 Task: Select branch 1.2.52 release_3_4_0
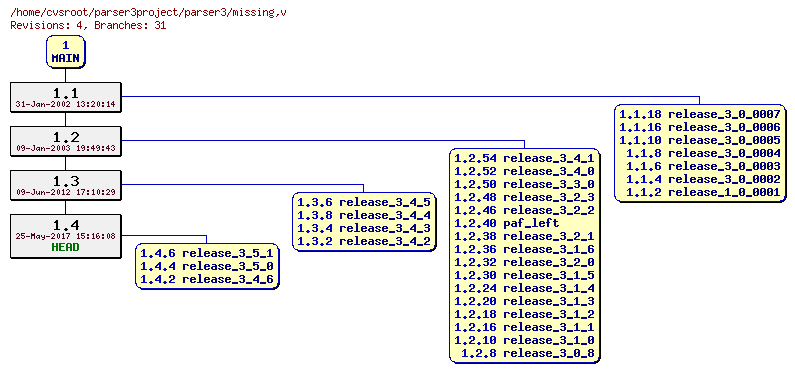(x=524, y=171)
